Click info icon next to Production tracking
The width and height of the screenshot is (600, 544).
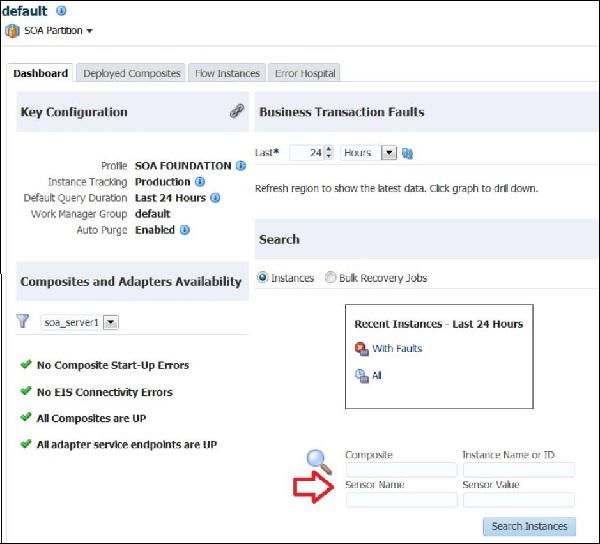click(200, 182)
